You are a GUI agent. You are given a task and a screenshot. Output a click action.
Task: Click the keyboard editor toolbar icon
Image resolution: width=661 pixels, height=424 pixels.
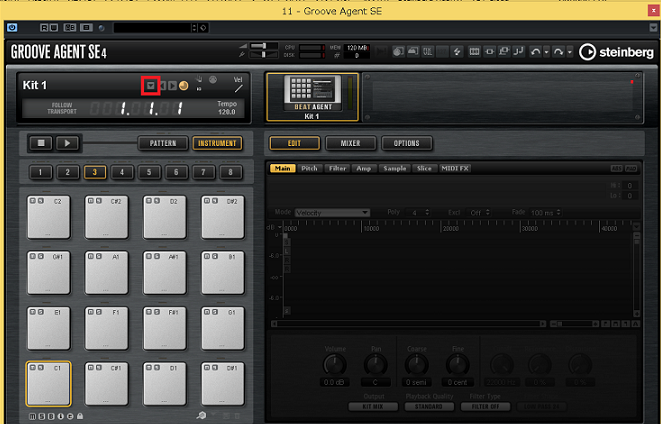(474, 52)
